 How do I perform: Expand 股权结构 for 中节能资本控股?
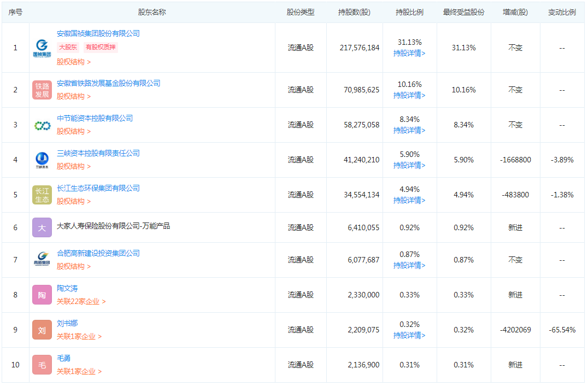[73, 131]
